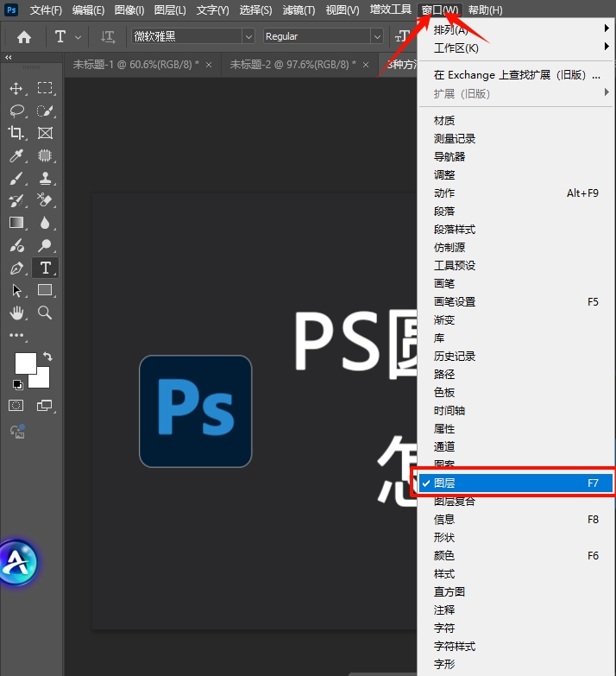Select the Zoom tool

[45, 313]
